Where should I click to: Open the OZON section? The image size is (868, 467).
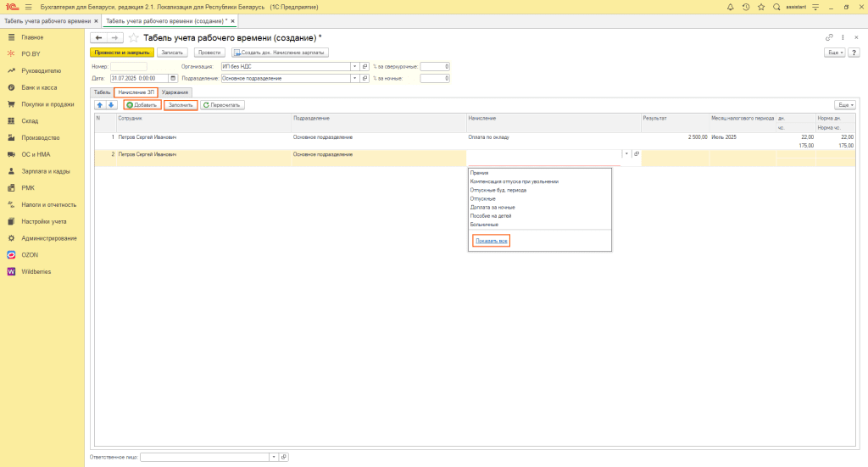(x=30, y=255)
